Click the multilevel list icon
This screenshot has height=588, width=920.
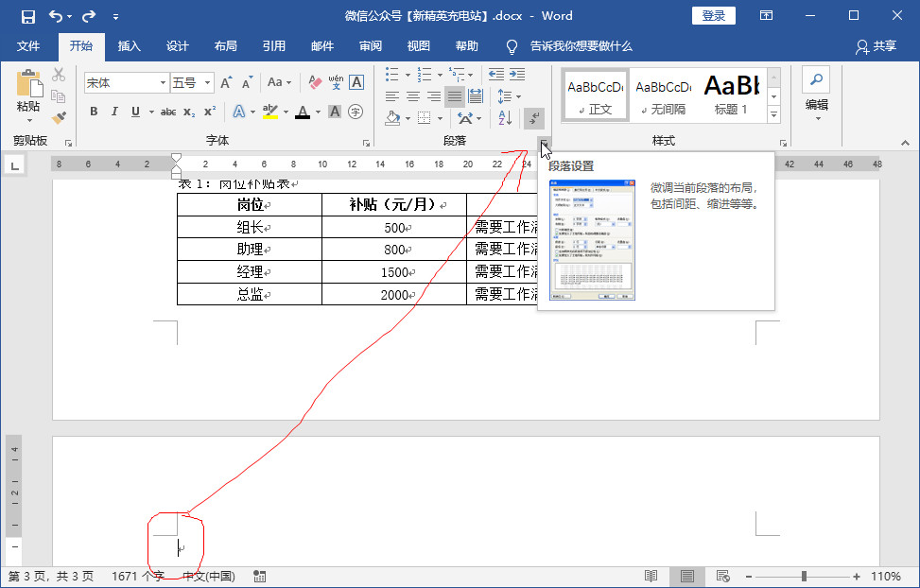click(x=456, y=74)
